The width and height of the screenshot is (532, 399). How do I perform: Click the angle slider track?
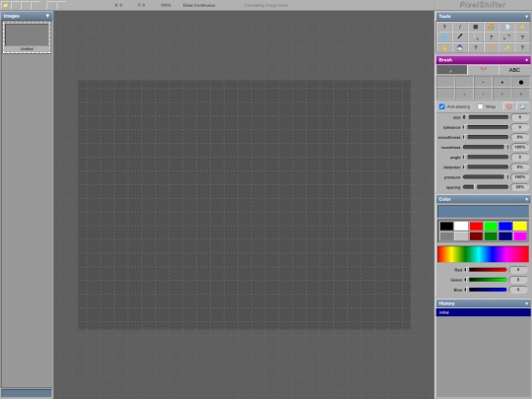[x=487, y=157]
